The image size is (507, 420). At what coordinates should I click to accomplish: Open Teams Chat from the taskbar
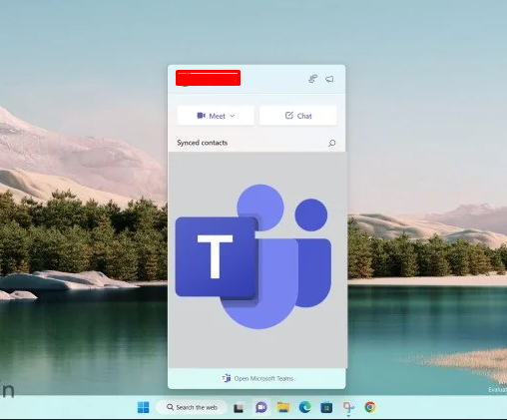261,407
